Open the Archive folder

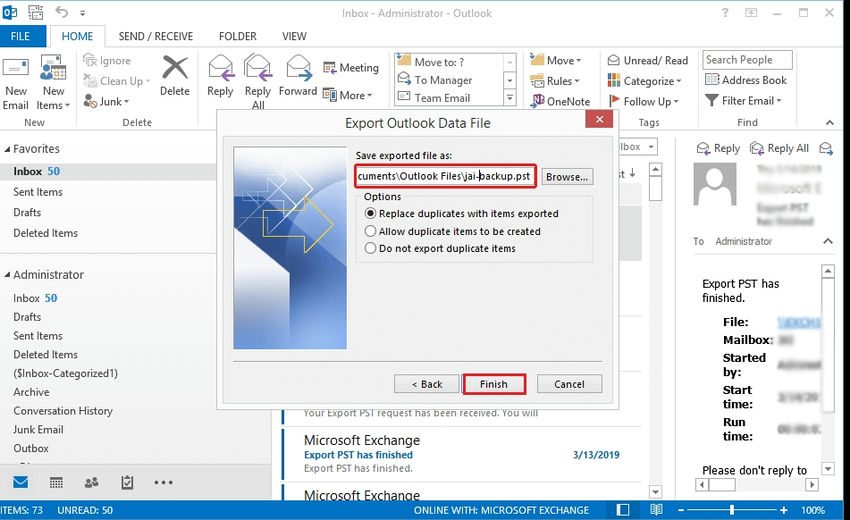[x=31, y=392]
